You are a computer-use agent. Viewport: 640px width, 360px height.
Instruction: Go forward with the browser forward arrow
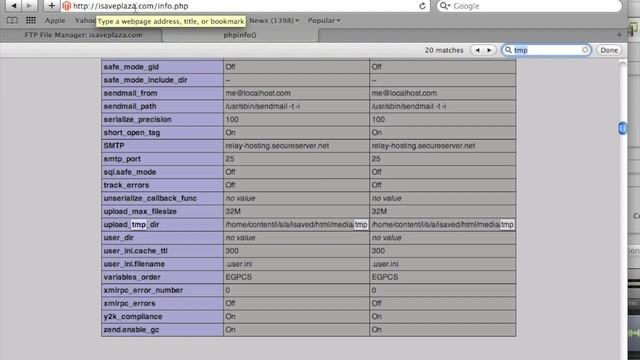click(x=29, y=6)
